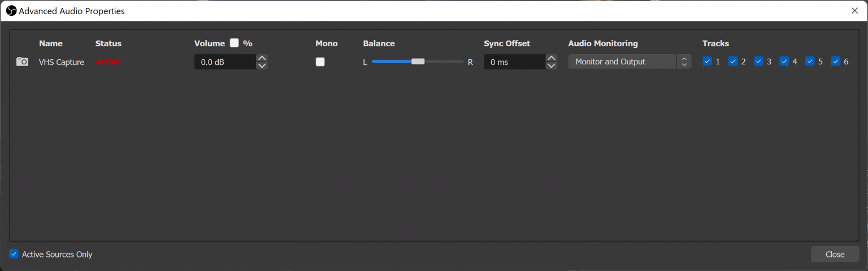The height and width of the screenshot is (271, 868).
Task: Decrease volume with the down arrow
Action: 262,65
